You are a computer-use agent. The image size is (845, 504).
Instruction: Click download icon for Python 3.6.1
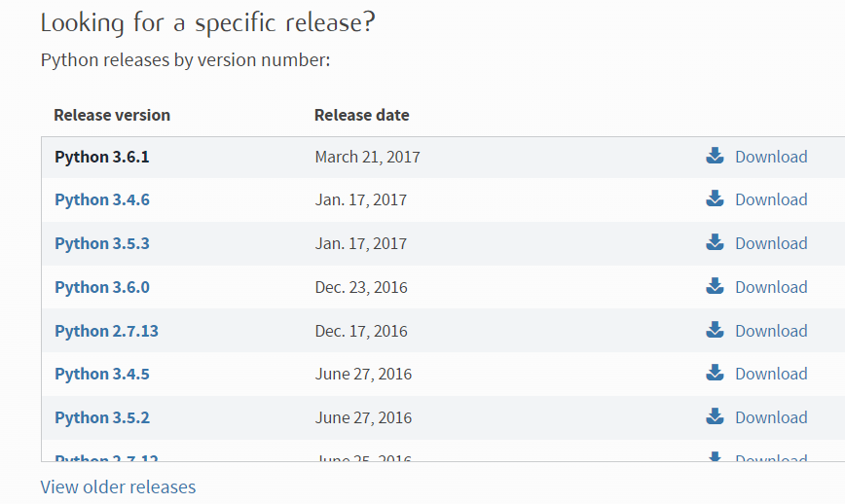(715, 156)
